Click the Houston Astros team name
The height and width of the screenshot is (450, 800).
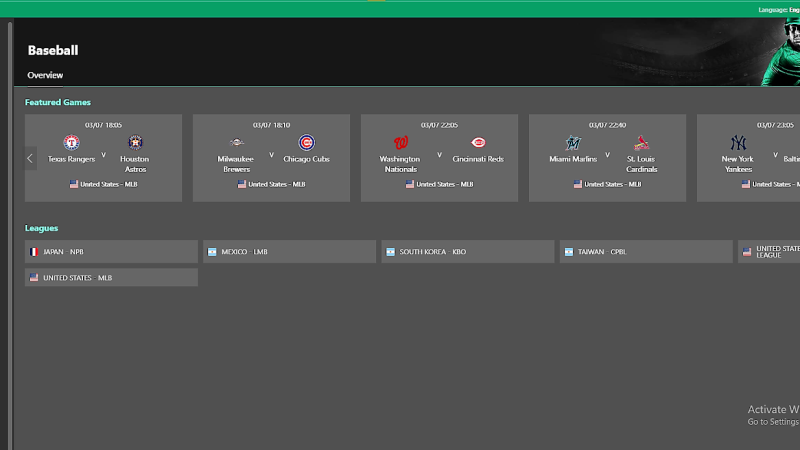click(x=135, y=164)
